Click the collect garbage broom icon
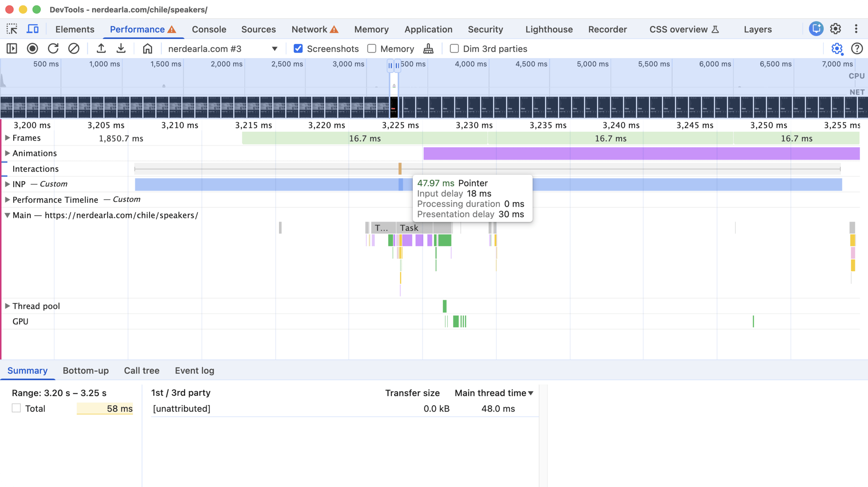This screenshot has width=868, height=487. coord(428,49)
